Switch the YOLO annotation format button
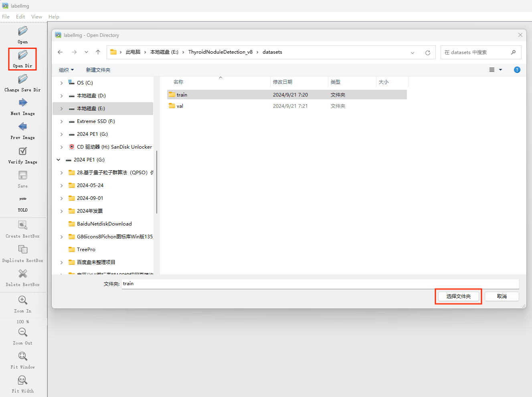 pos(22,199)
